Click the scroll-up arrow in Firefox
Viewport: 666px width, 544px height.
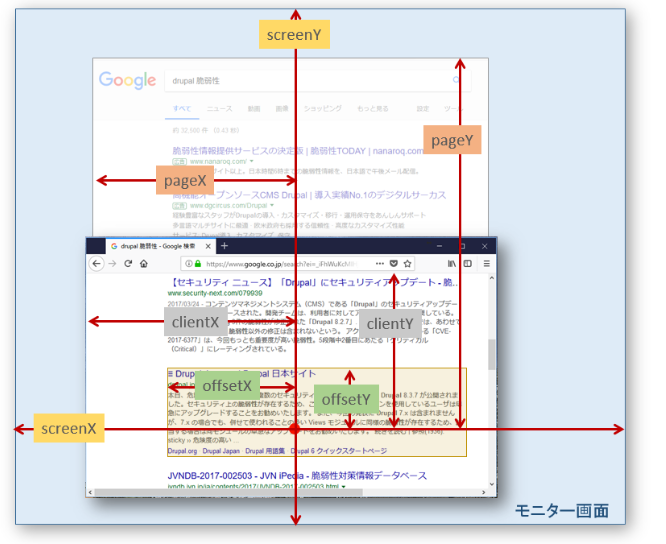click(x=491, y=278)
